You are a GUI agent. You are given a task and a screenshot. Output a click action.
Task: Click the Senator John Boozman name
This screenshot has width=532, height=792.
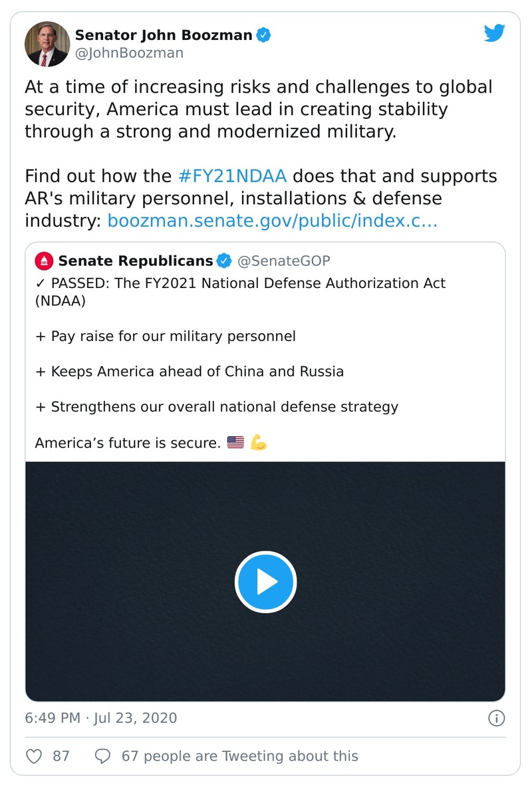(x=164, y=35)
